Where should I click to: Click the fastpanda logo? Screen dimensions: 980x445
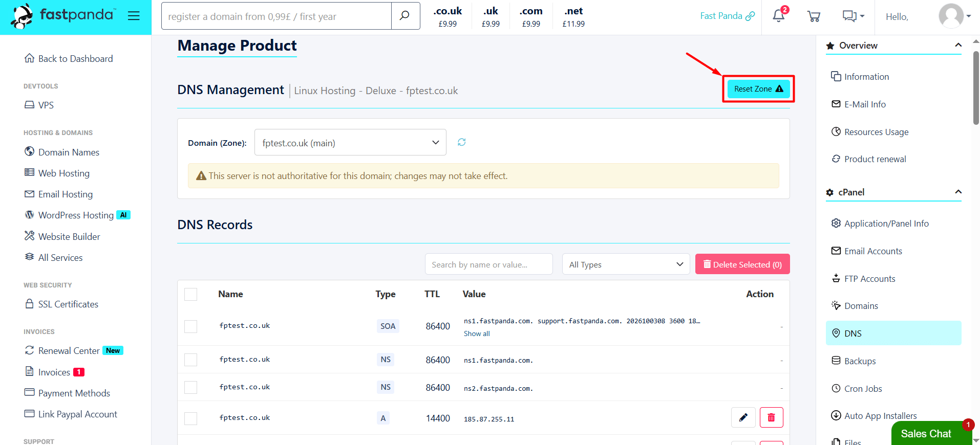tap(63, 16)
